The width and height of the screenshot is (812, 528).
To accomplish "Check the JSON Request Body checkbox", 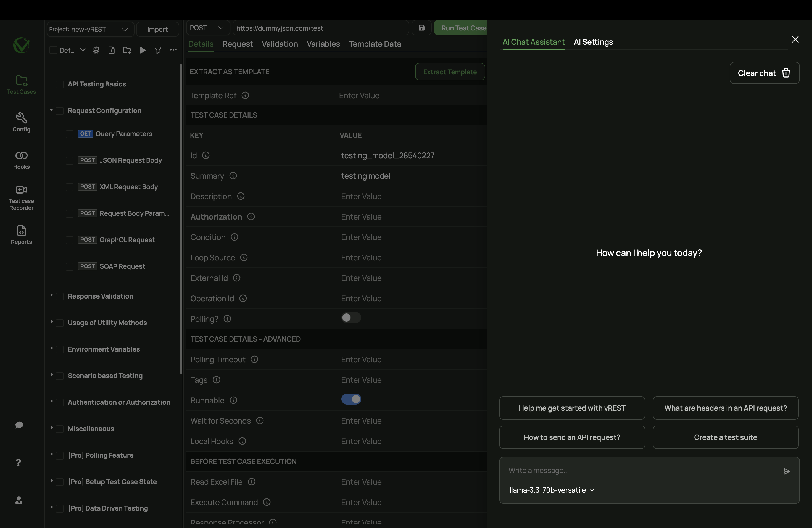I will pyautogui.click(x=70, y=161).
